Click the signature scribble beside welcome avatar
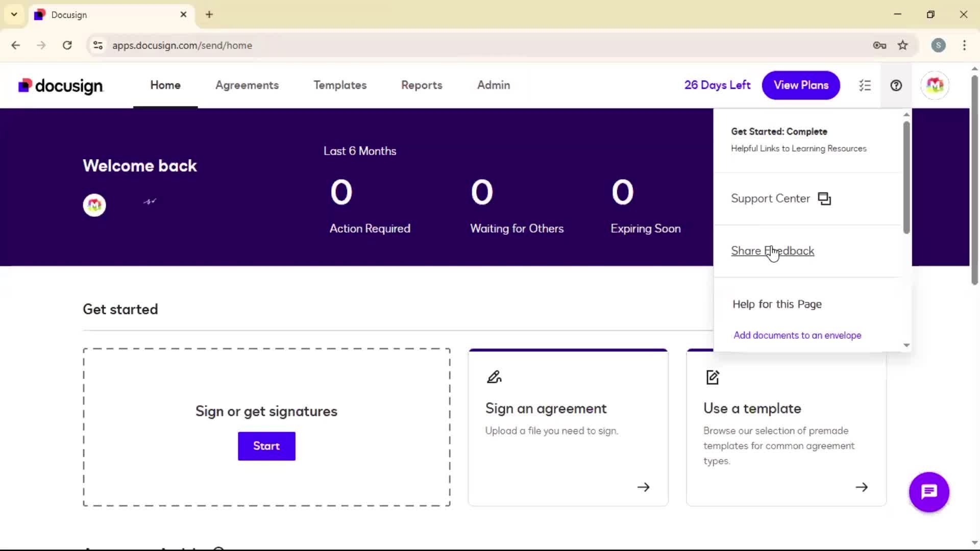 coord(150,202)
